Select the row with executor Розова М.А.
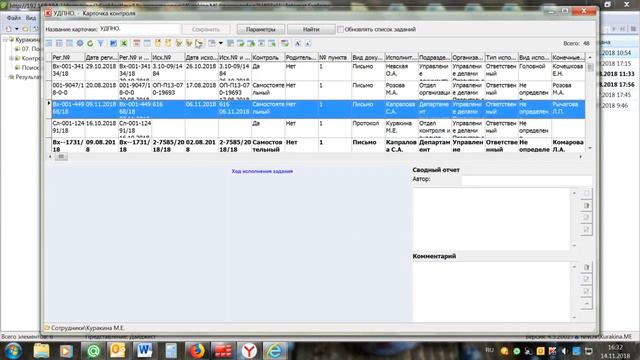Viewport: 640px width, 360px height. click(318, 90)
